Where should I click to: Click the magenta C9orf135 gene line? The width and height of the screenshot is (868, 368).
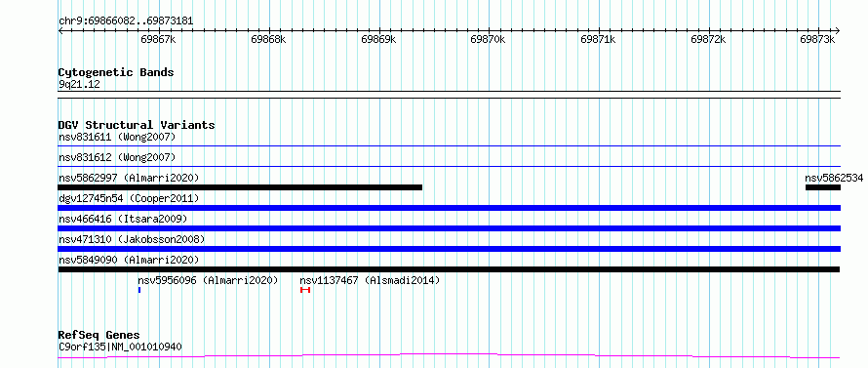coord(449,355)
